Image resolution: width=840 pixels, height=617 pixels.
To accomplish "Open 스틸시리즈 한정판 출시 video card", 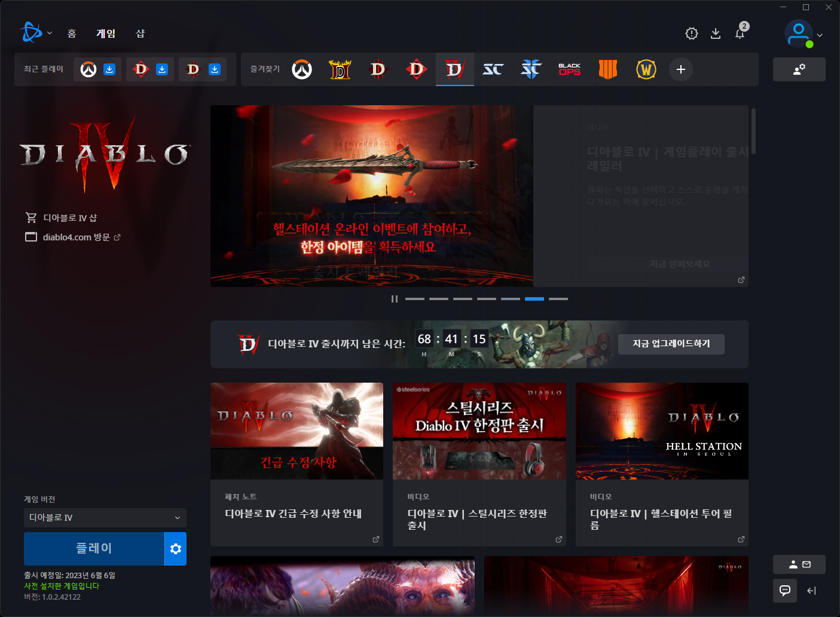I will pyautogui.click(x=479, y=465).
